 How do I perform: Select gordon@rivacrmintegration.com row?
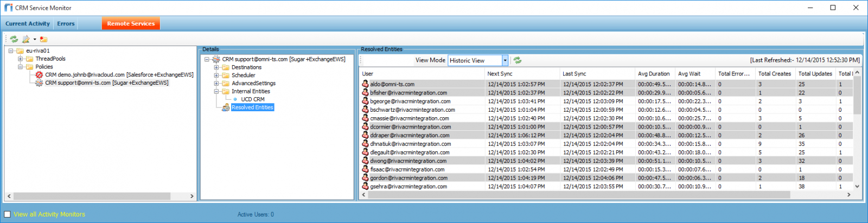tap(607, 178)
